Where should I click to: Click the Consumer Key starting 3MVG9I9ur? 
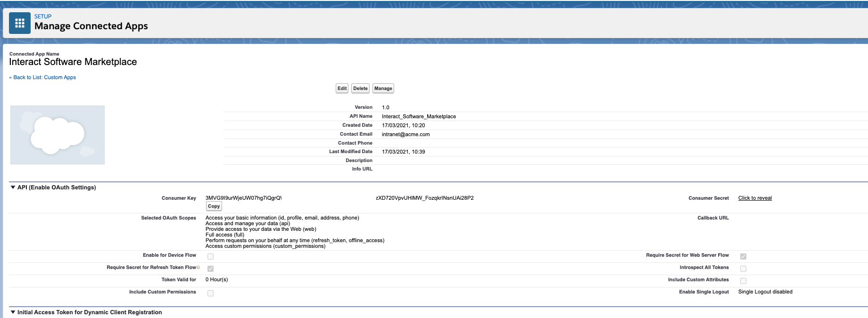tap(243, 198)
